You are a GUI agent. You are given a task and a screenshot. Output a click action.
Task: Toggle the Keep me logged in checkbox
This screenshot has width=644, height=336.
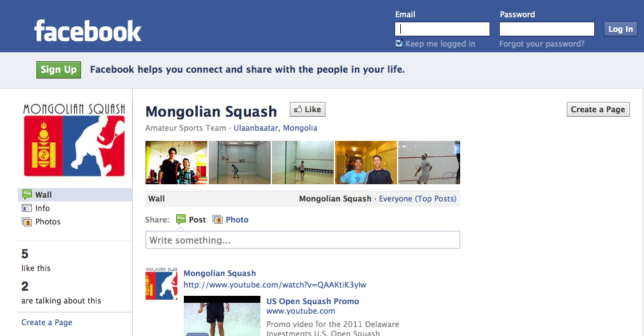tap(399, 43)
